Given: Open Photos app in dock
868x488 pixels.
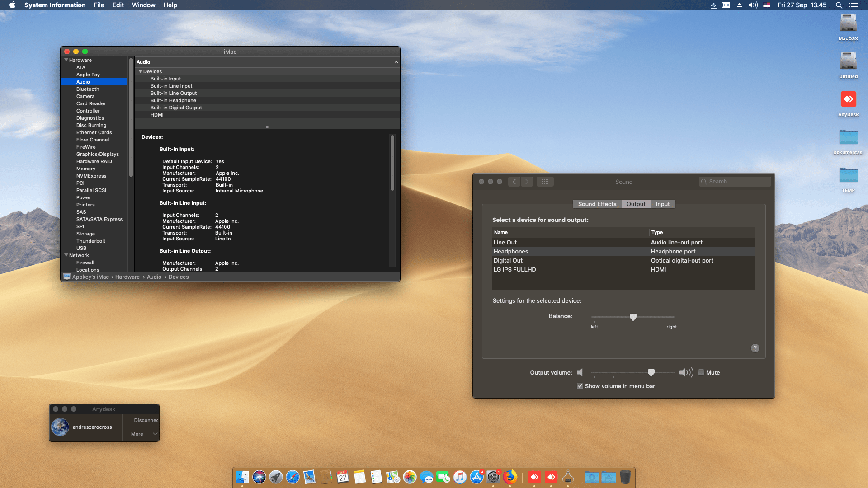Looking at the screenshot, I should click(410, 477).
